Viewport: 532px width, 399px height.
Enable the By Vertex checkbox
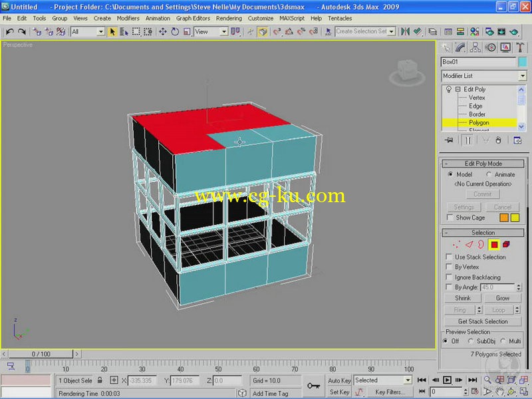449,267
